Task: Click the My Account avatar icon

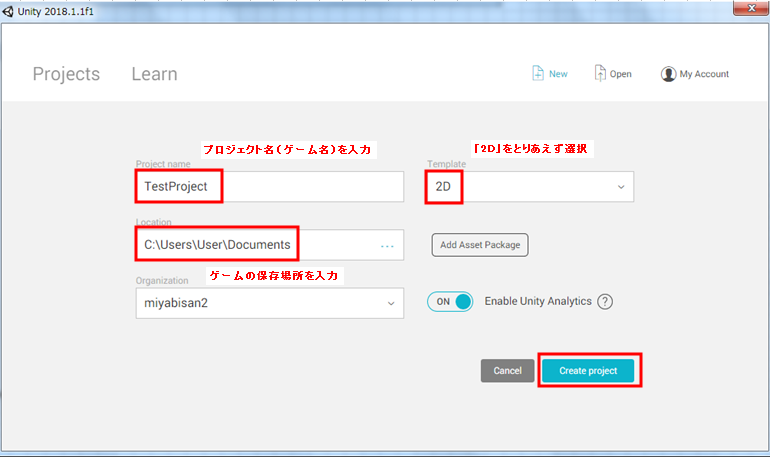Action: pos(668,74)
